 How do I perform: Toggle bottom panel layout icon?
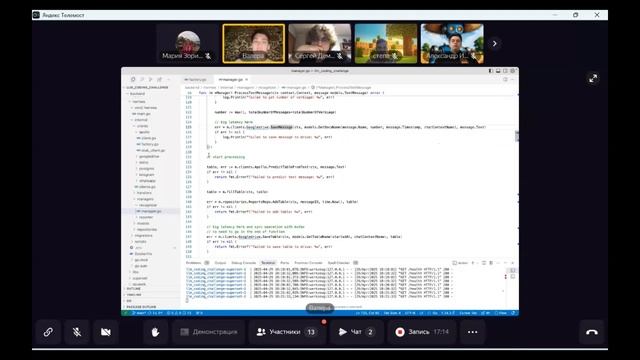click(498, 71)
